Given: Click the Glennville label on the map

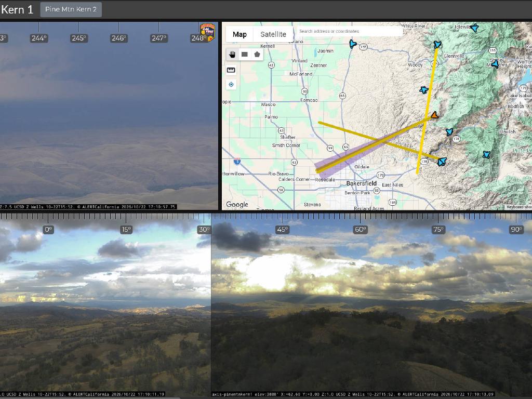Looking at the screenshot, I should (454, 56).
